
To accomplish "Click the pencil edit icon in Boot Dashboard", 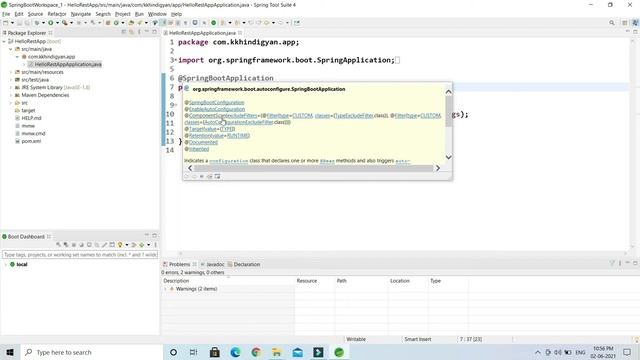I will pyautogui.click(x=104, y=244).
